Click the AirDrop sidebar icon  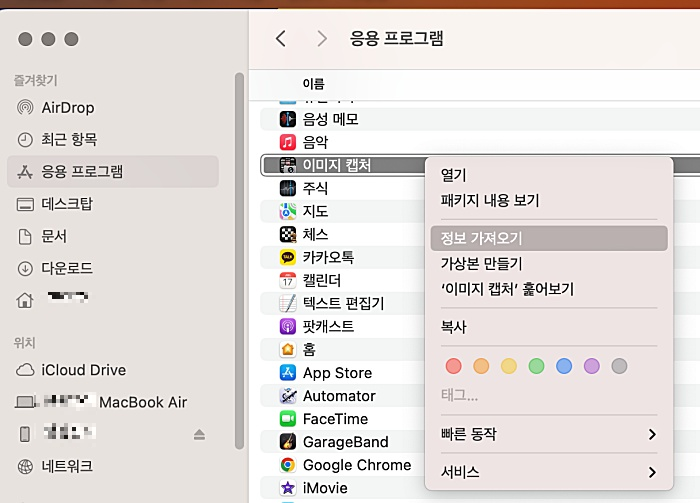pos(25,108)
